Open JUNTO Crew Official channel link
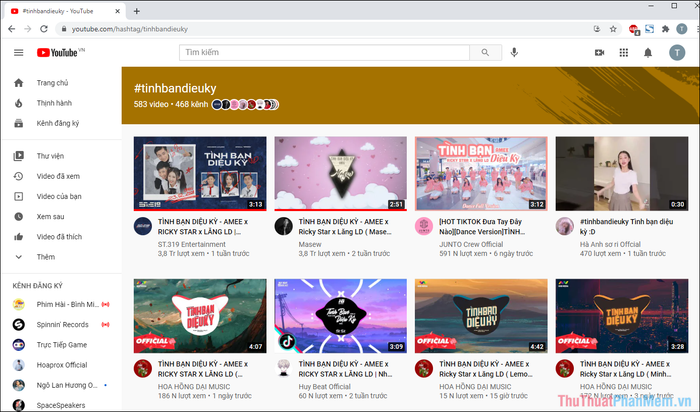Screen dimensions: 700x412 click(x=471, y=244)
